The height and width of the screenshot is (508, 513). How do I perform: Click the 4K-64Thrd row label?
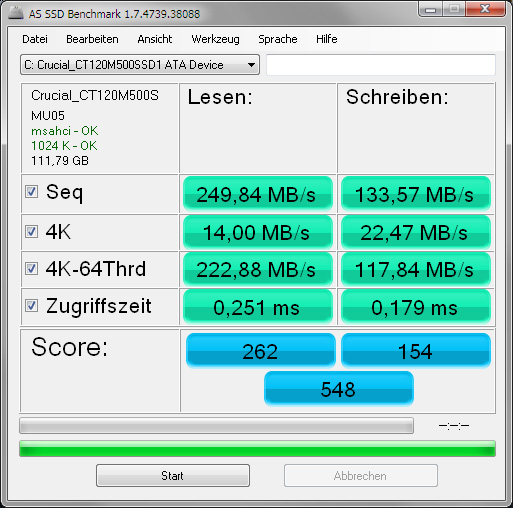point(96,269)
